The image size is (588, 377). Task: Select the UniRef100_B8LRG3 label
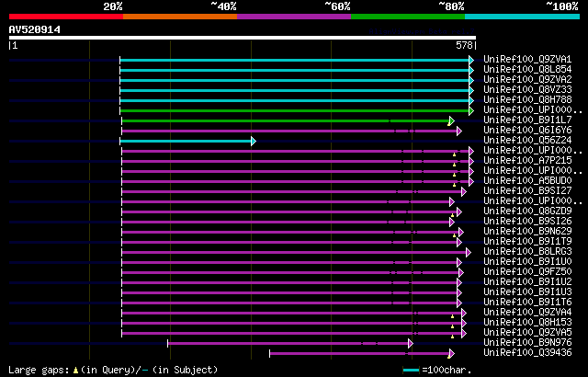(527, 252)
